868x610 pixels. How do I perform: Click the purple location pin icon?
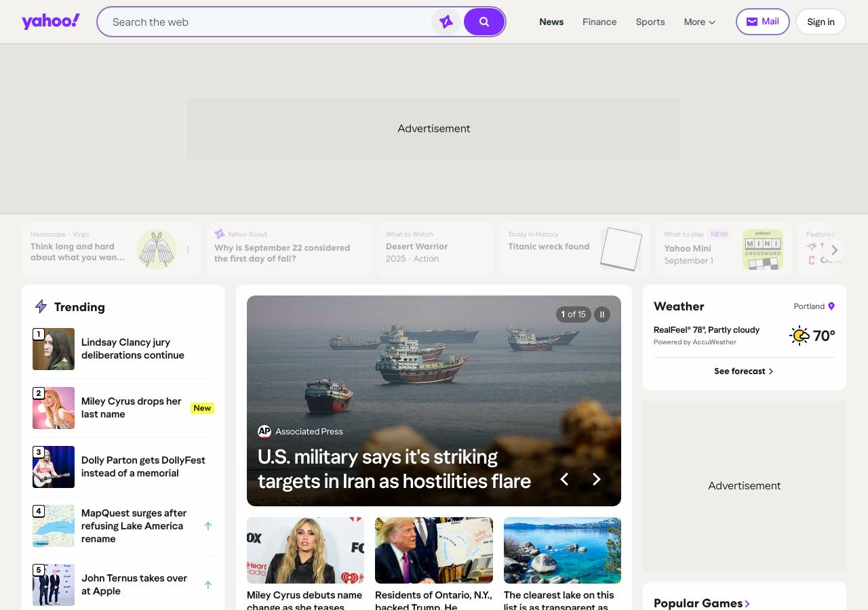[x=831, y=306]
